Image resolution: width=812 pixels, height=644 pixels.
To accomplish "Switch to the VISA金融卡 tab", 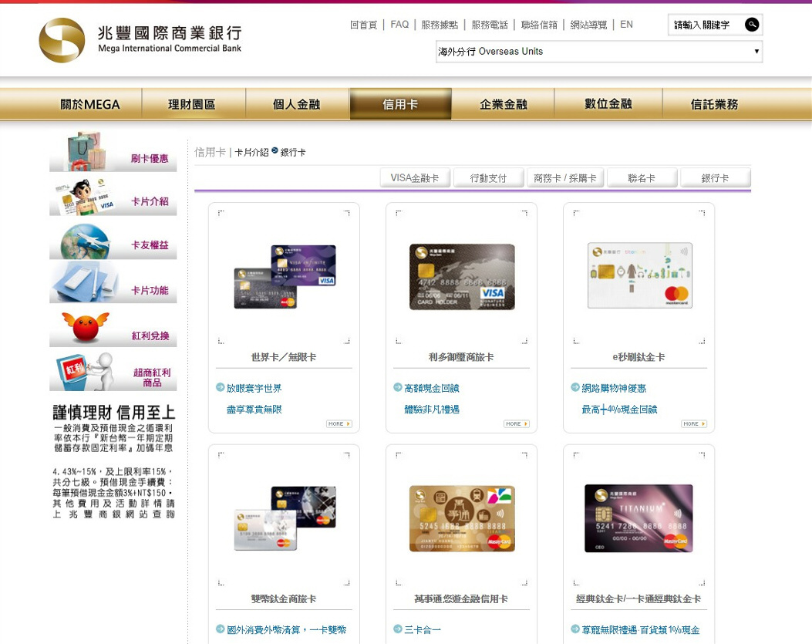I will [415, 177].
